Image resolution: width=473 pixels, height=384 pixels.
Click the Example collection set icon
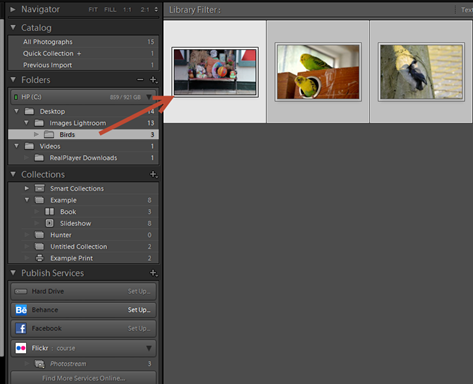[40, 200]
